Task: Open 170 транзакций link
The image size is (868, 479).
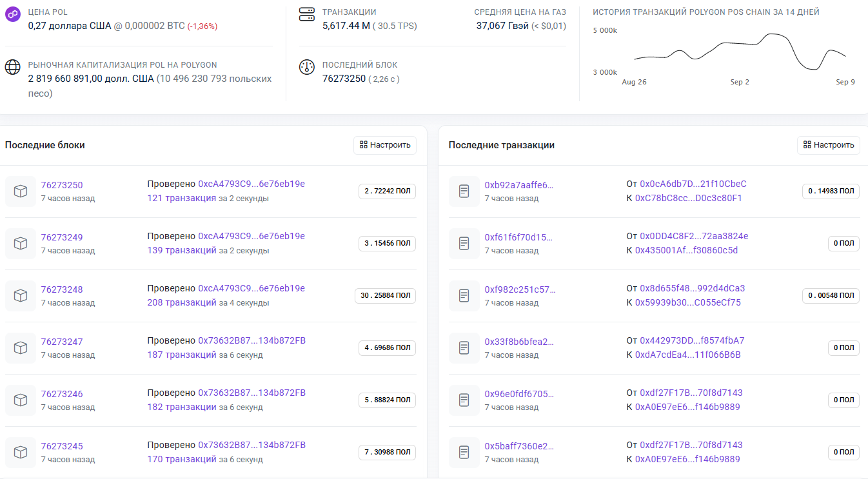Action: (x=182, y=459)
